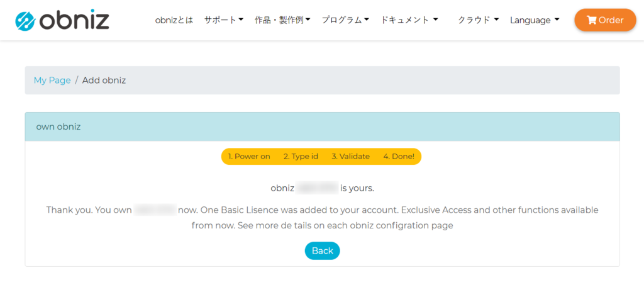Select step 4. Done!
Image resolution: width=644 pixels, height=292 pixels.
pyautogui.click(x=399, y=157)
